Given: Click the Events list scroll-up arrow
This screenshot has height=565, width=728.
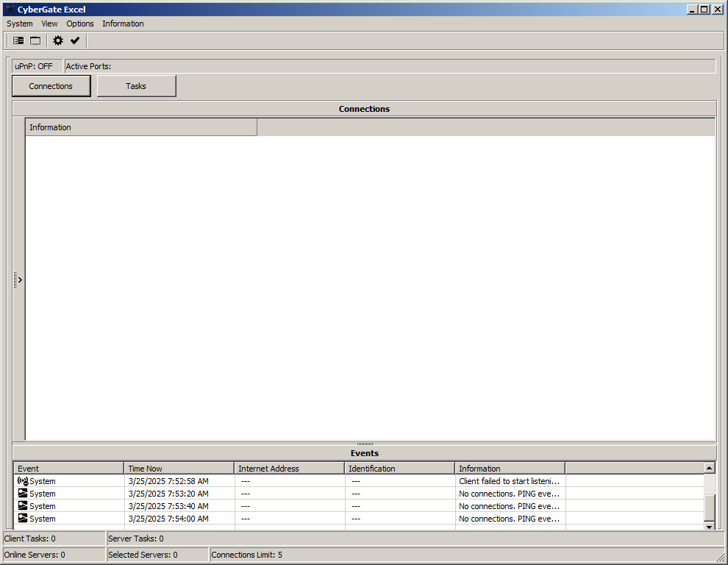Looking at the screenshot, I should click(x=709, y=468).
